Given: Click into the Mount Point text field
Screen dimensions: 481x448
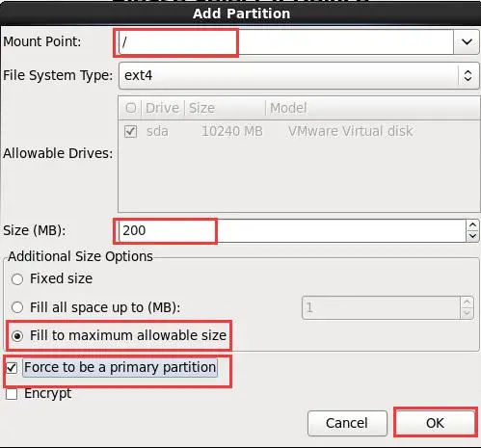Looking at the screenshot, I should click(286, 42).
